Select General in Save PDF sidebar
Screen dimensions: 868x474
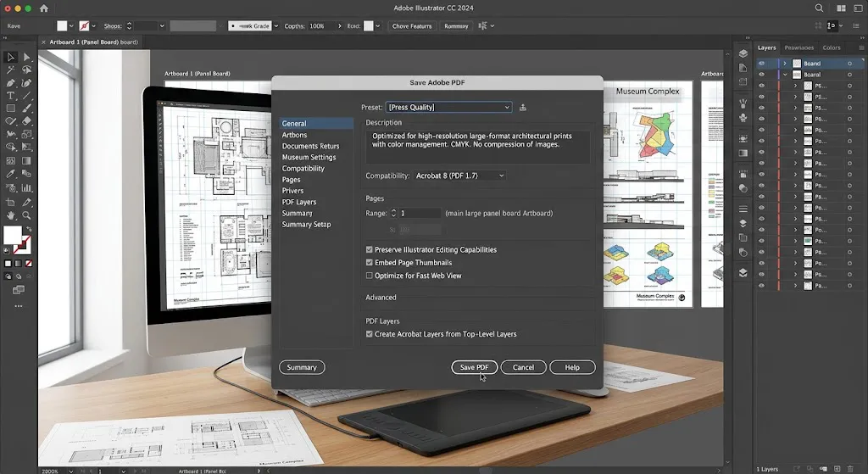point(316,124)
